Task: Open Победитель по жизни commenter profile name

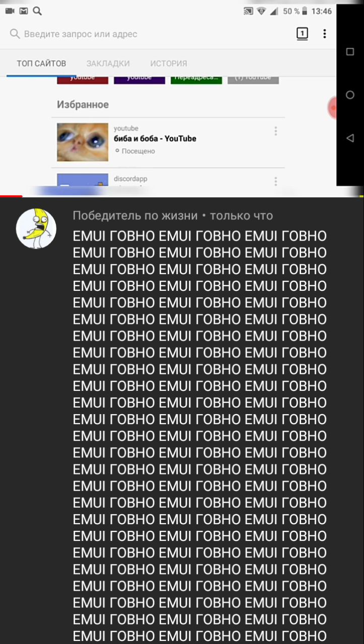Action: pos(135,216)
